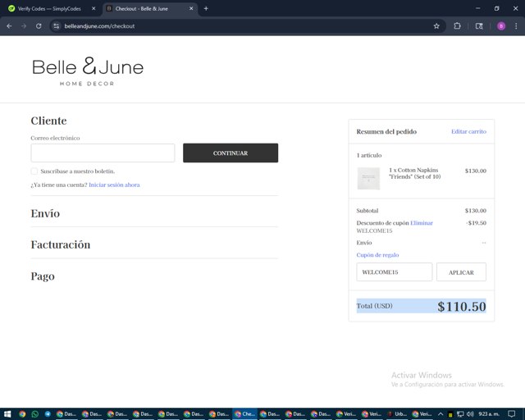525x420 pixels.
Task: Open the Windows notification center
Action: [511, 414]
